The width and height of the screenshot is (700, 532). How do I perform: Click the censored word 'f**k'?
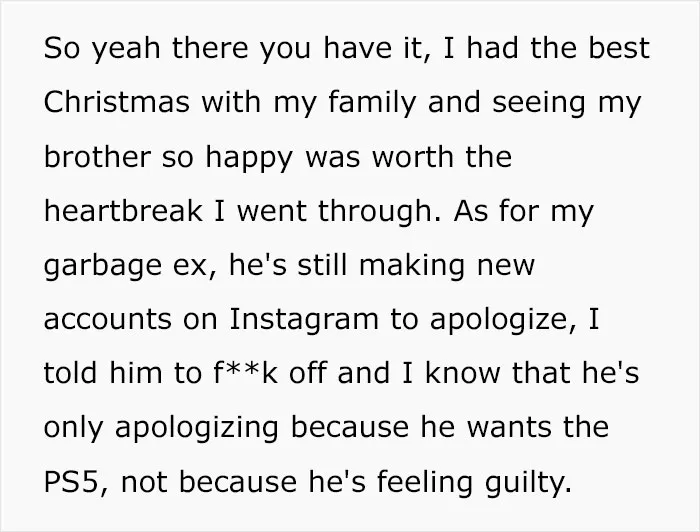pyautogui.click(x=246, y=373)
